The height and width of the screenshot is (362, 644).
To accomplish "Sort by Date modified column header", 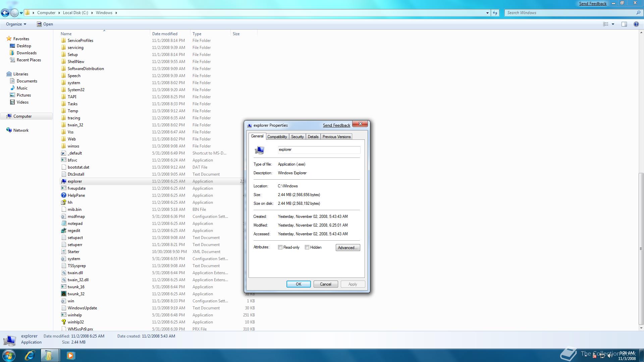I will coord(170,34).
